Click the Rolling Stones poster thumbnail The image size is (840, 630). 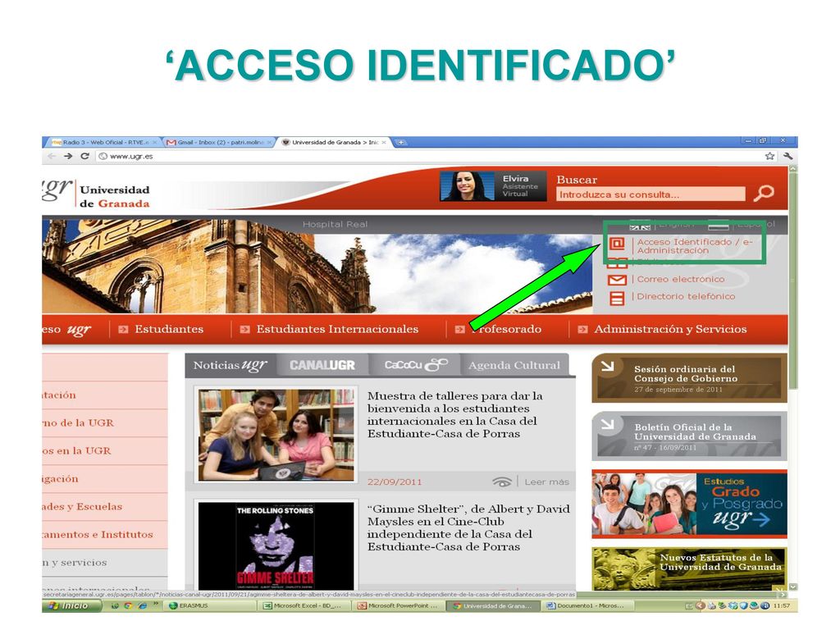pos(276,546)
